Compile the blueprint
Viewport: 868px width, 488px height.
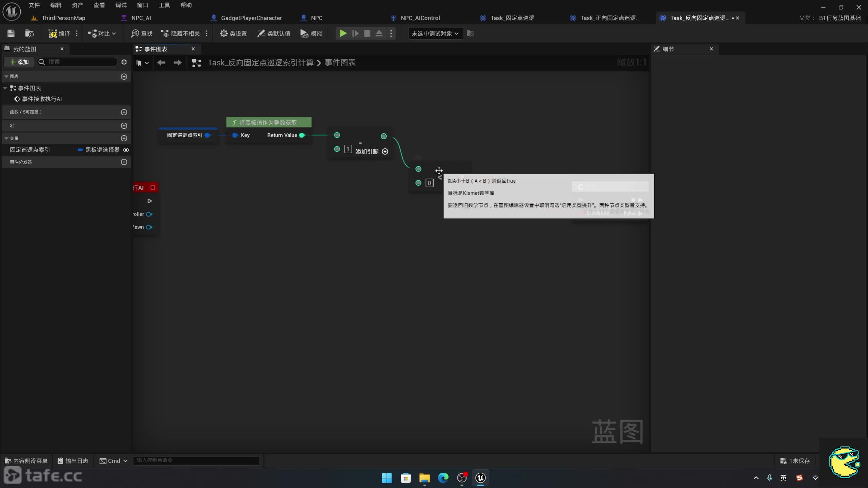[59, 33]
